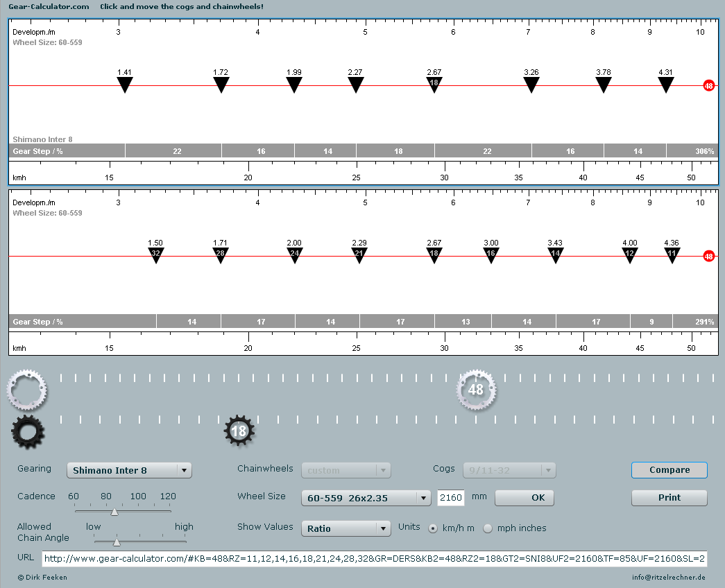Click the URL text field
The height and width of the screenshot is (588, 725).
pyautogui.click(x=374, y=559)
